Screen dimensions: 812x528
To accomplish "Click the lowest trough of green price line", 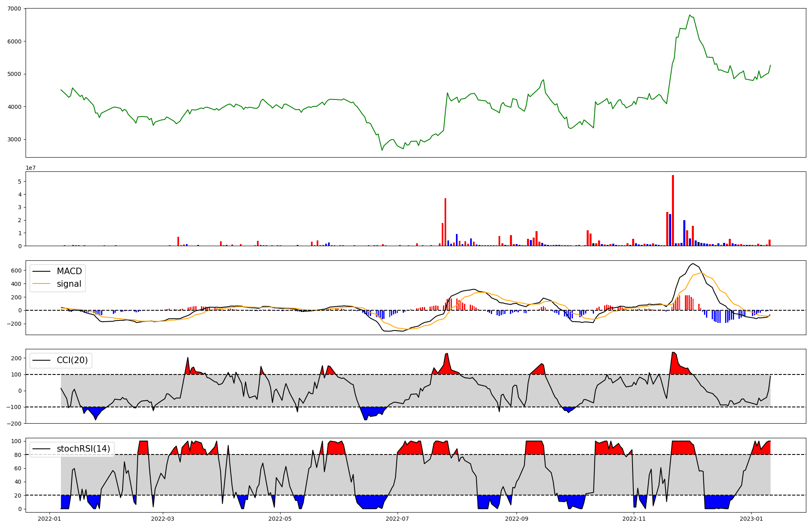I will (382, 150).
